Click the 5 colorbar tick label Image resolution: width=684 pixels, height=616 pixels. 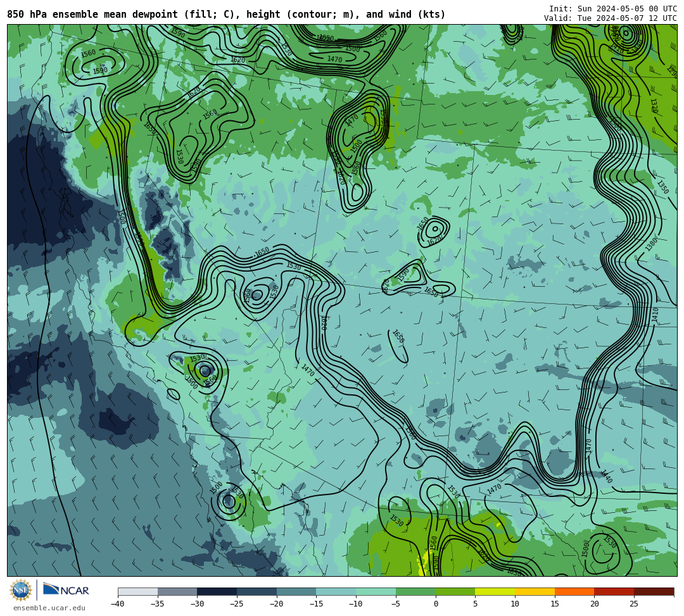476,604
